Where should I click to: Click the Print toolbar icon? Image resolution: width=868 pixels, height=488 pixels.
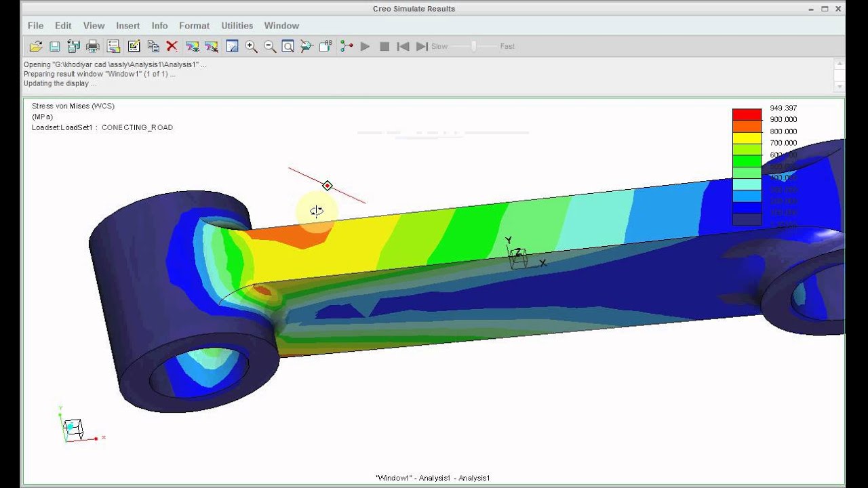(94, 46)
